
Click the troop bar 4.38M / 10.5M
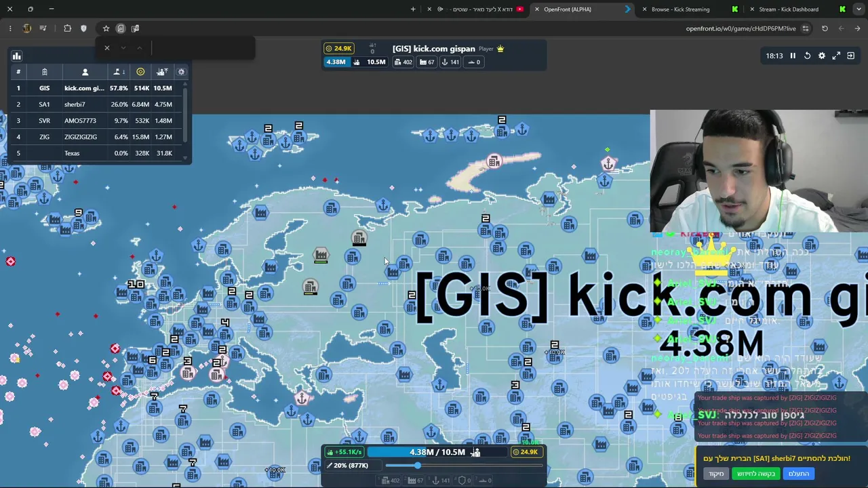(x=437, y=452)
